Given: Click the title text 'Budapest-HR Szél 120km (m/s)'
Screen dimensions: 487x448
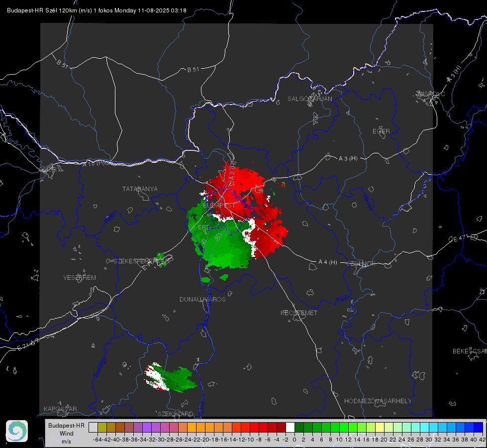Looking at the screenshot, I should [x=49, y=10].
